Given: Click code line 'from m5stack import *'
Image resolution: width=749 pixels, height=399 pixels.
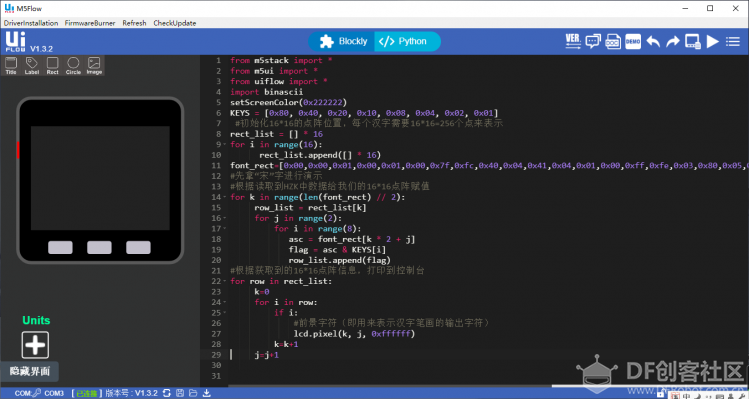Looking at the screenshot, I should 281,60.
